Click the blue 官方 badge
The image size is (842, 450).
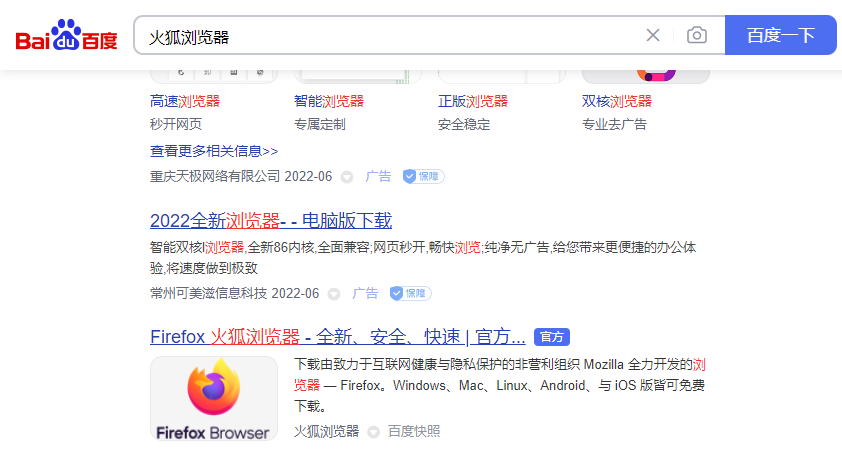[552, 337]
